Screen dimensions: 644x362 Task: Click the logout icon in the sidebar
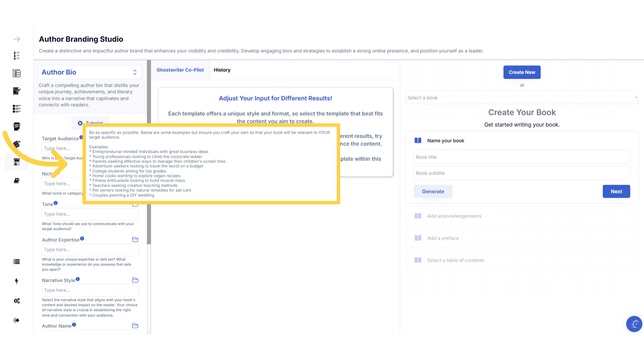16,320
